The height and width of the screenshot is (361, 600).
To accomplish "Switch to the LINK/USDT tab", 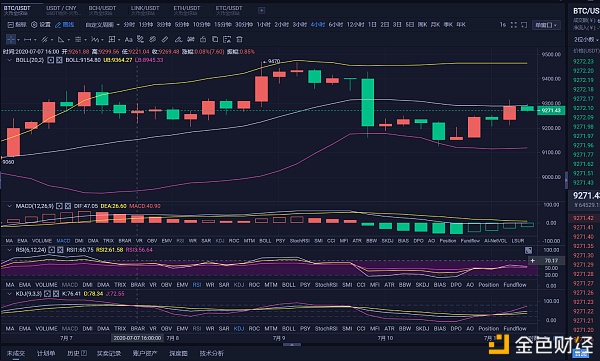I will [x=145, y=10].
